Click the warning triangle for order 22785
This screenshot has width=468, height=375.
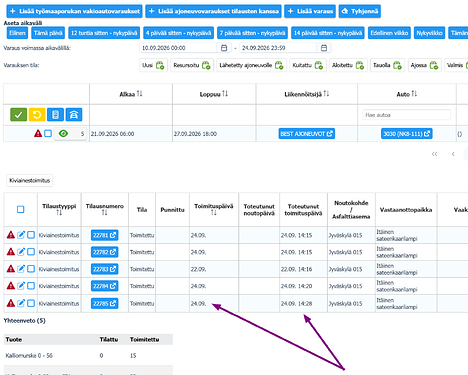coord(11,303)
